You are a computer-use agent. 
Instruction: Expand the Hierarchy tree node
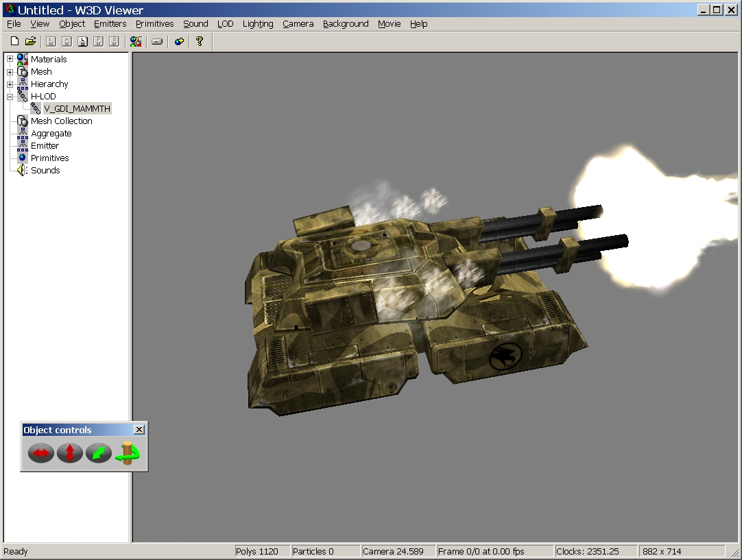10,84
